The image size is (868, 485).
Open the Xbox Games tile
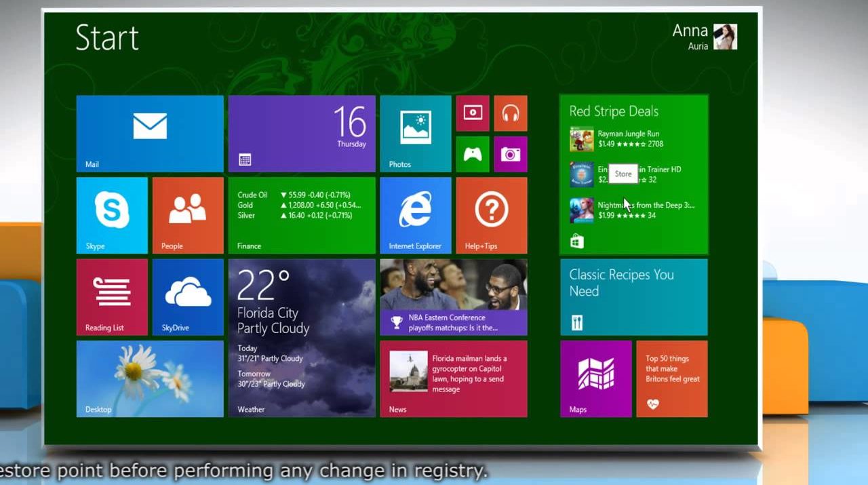coord(473,154)
